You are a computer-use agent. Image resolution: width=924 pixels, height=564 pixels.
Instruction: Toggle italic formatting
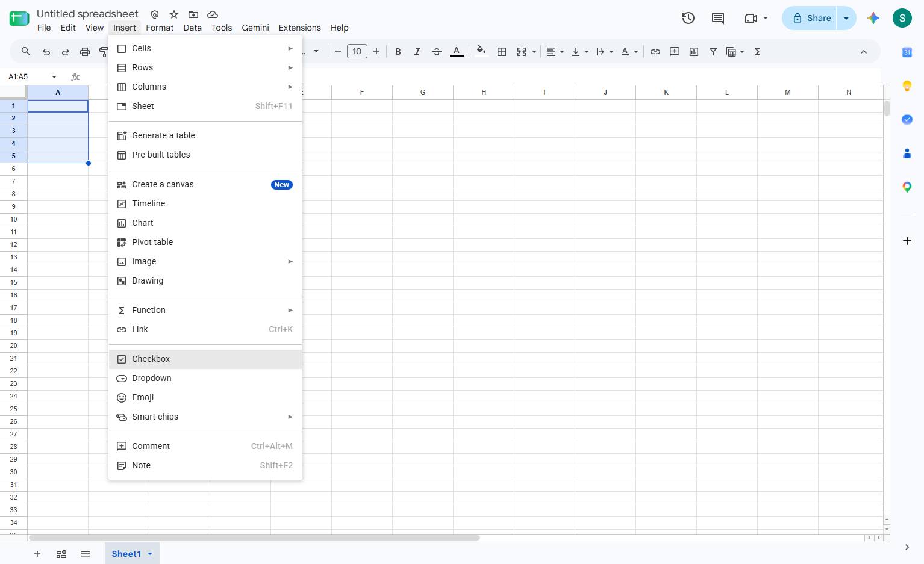417,52
